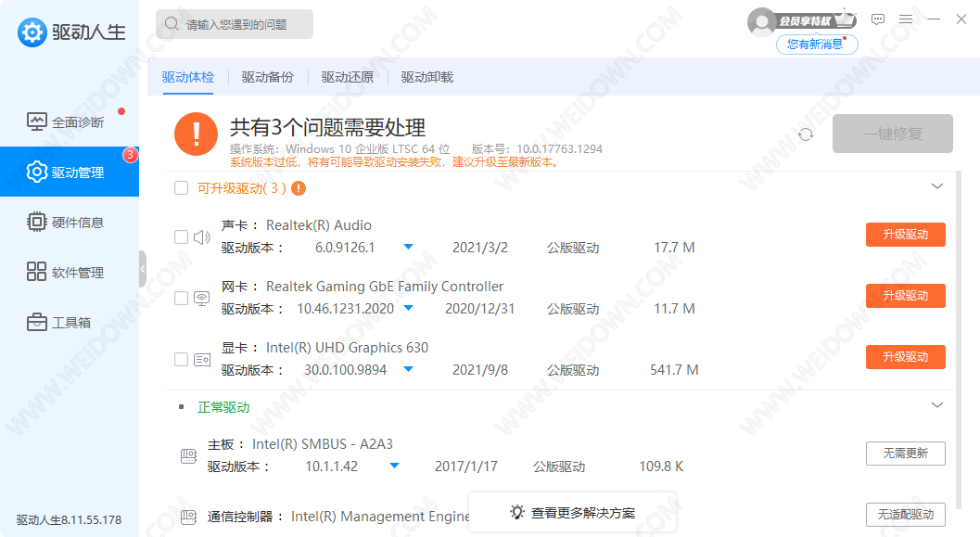Click the 共有3个问题需要处理 heading
This screenshot has width=980, height=537.
[327, 128]
